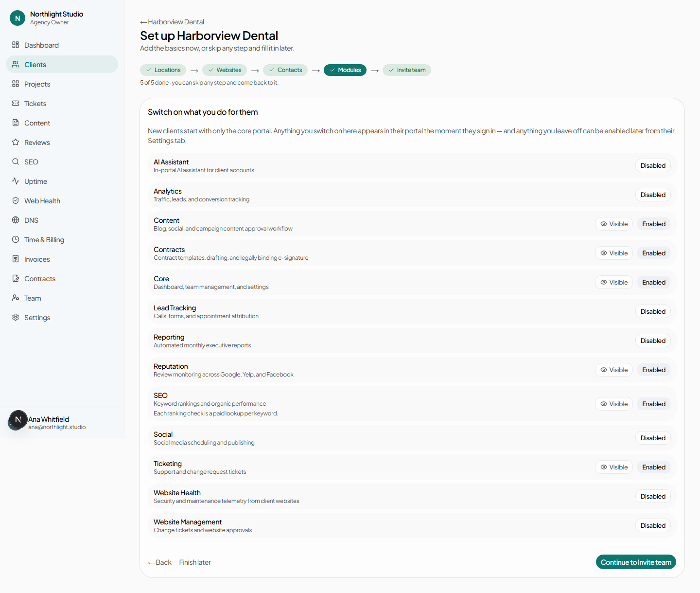
Task: Click the Clients people icon
Action: click(x=16, y=64)
